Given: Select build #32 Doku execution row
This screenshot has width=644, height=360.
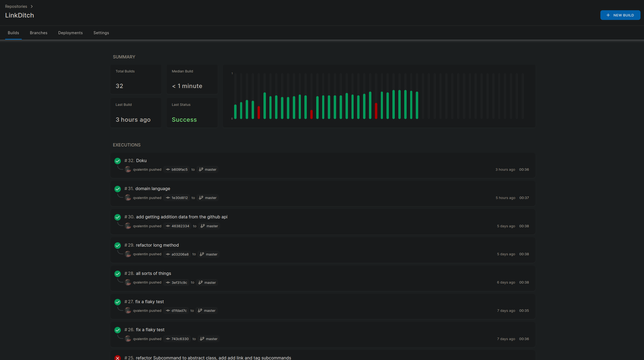Looking at the screenshot, I should tap(322, 165).
